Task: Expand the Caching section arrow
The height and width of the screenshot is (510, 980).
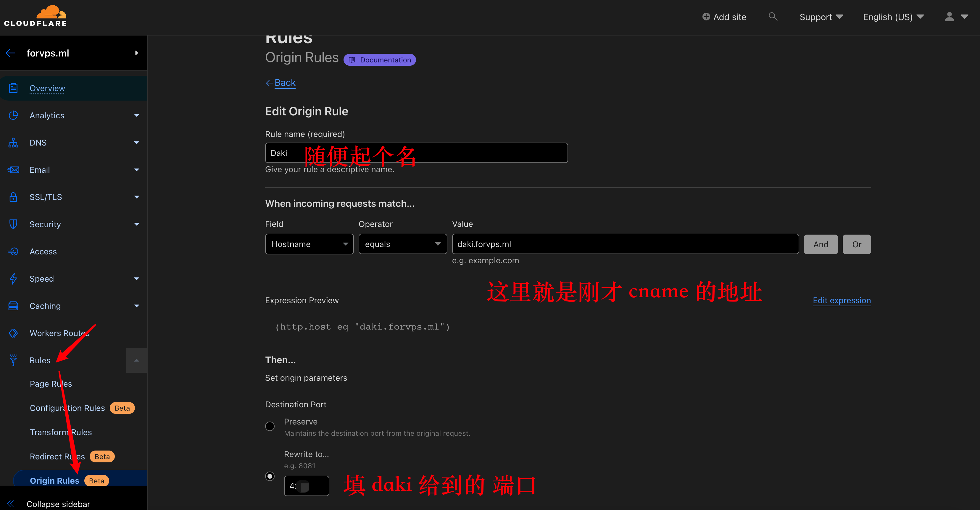Action: tap(137, 306)
